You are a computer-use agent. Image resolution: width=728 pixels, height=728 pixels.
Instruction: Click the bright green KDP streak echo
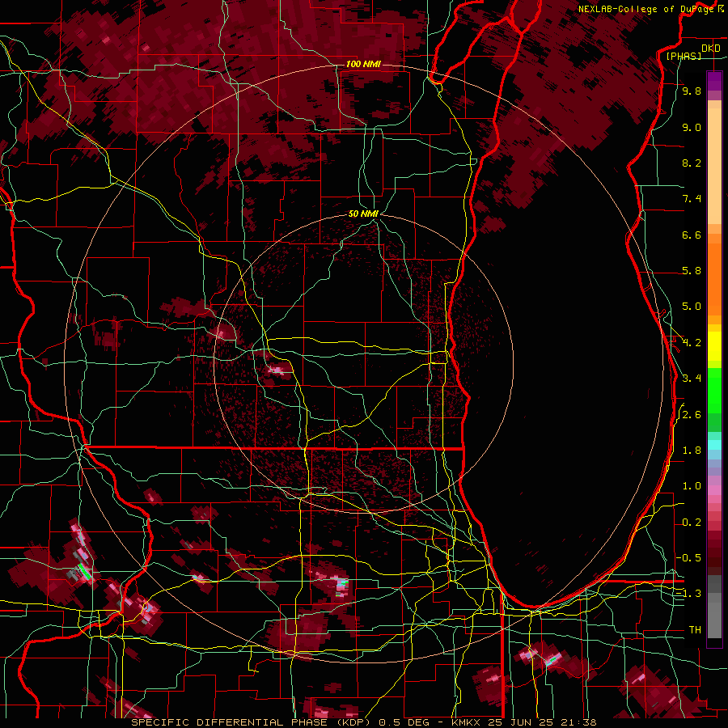coord(84,571)
